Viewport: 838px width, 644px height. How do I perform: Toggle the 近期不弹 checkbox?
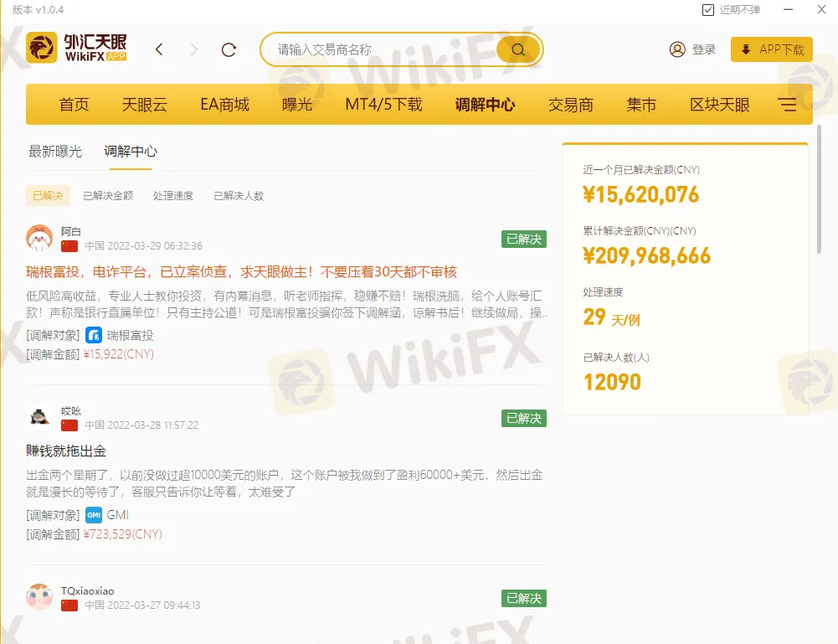(x=707, y=9)
